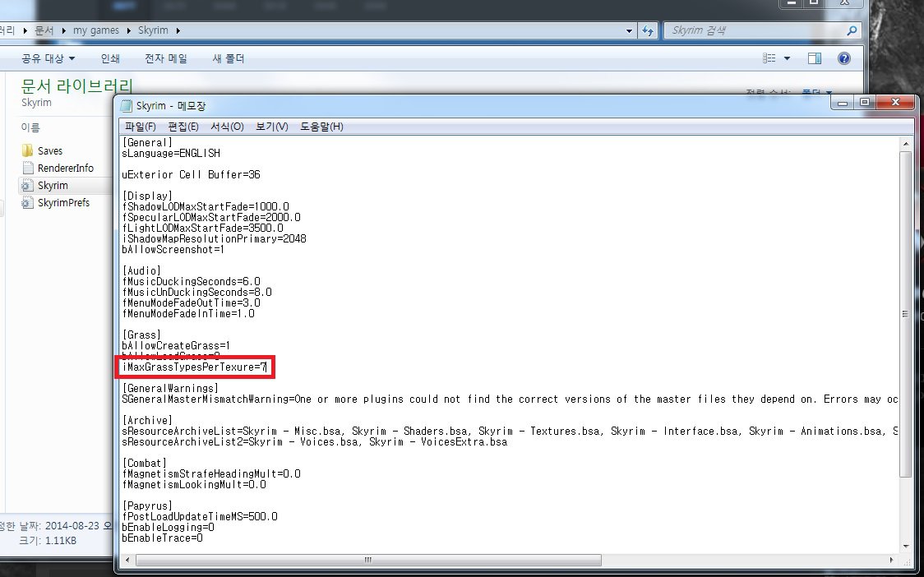Click the change view icon in Explorer
Viewport: 924px width, 577px height.
click(769, 58)
